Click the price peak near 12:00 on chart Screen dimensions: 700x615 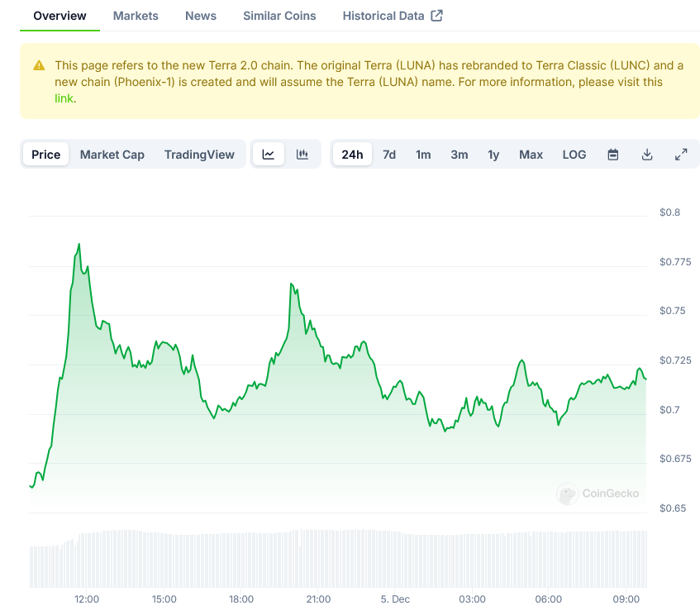79,245
